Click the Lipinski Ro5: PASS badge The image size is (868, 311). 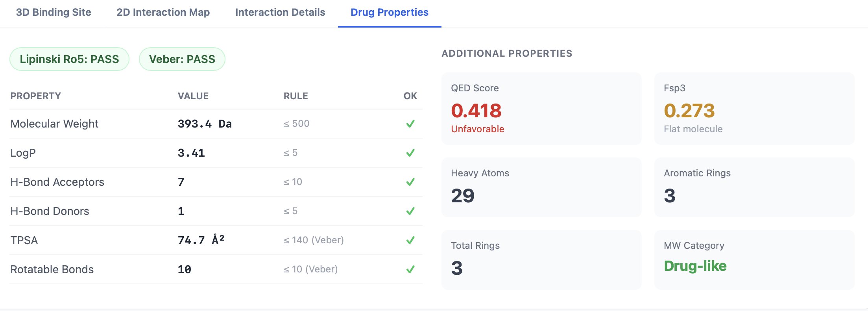(69, 59)
